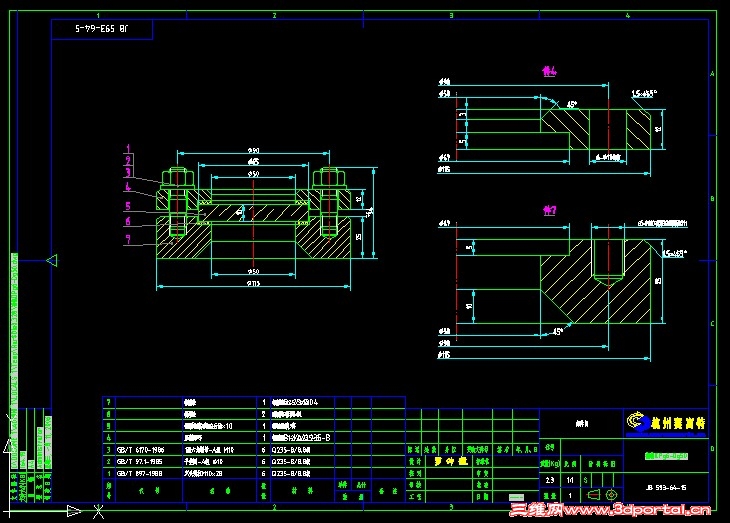Click the Ø115 dimension below assembly view
This screenshot has height=523, width=730.
tap(253, 283)
